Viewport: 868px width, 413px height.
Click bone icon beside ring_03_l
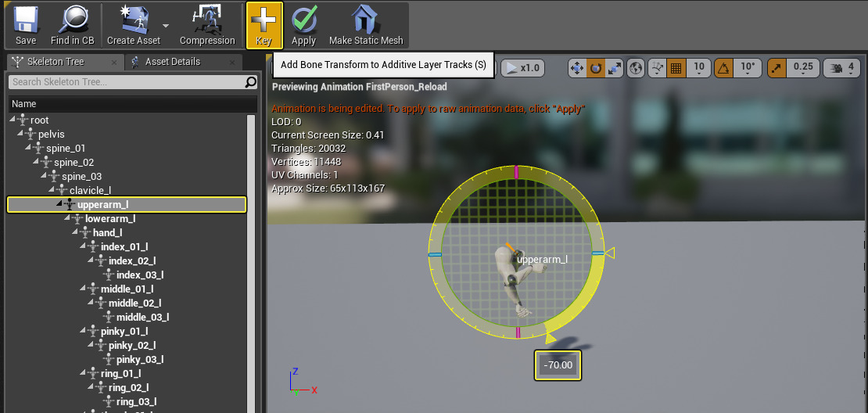click(108, 401)
